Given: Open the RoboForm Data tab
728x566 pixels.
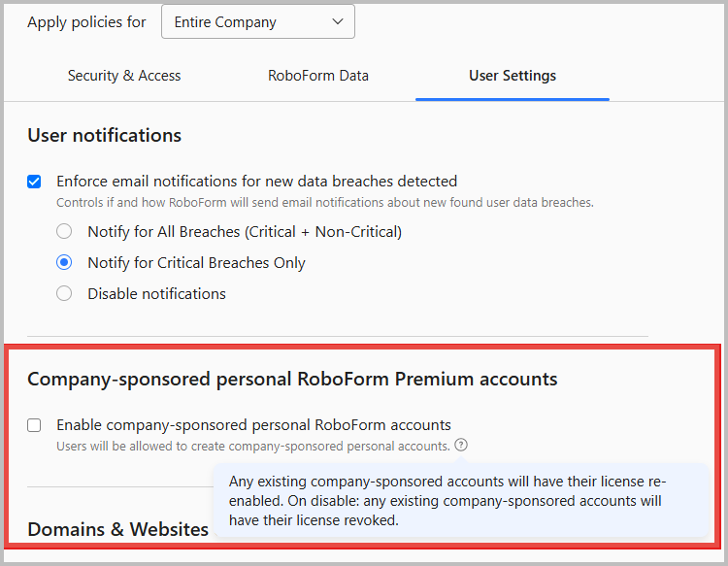Looking at the screenshot, I should click(318, 76).
